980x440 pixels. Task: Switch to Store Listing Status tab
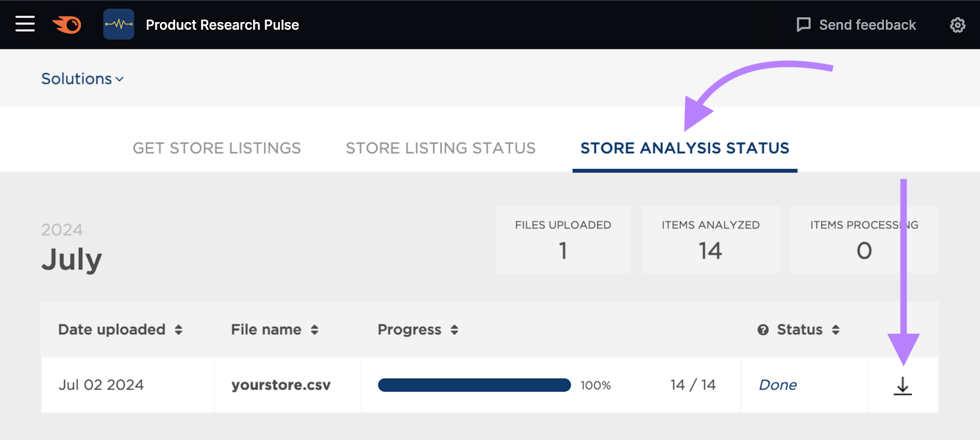coord(440,148)
